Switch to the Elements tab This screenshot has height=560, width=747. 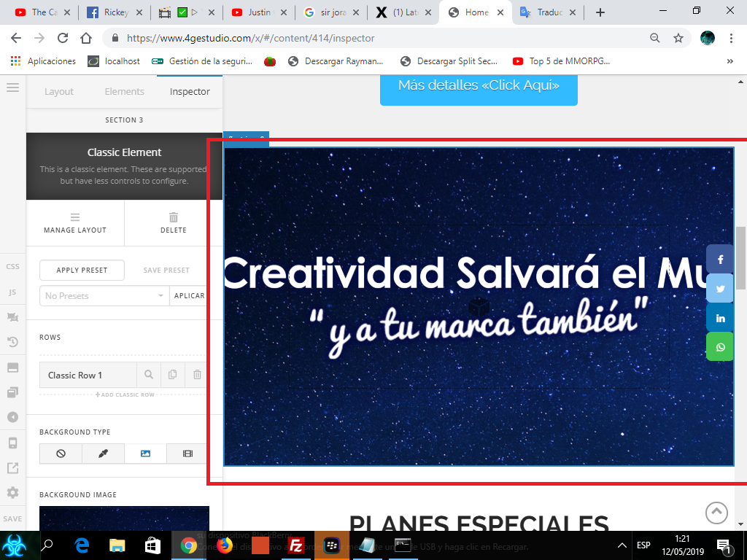point(124,91)
